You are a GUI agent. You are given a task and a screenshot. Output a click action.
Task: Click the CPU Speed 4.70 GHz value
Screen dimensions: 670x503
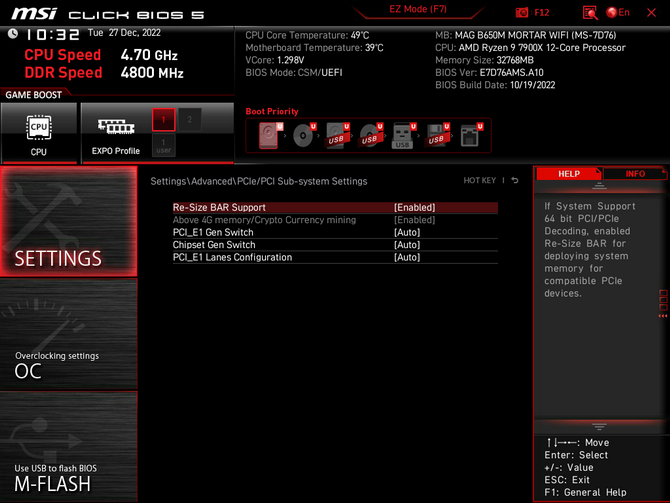tap(149, 55)
